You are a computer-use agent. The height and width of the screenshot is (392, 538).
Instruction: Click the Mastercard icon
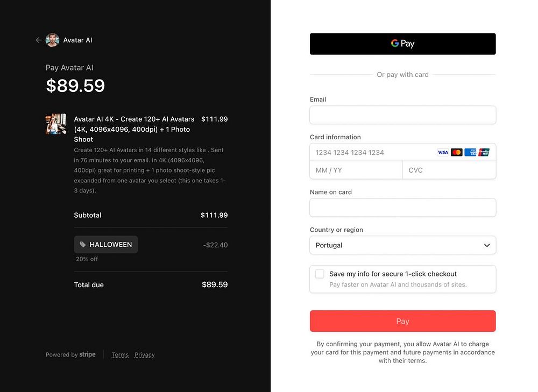tap(457, 153)
